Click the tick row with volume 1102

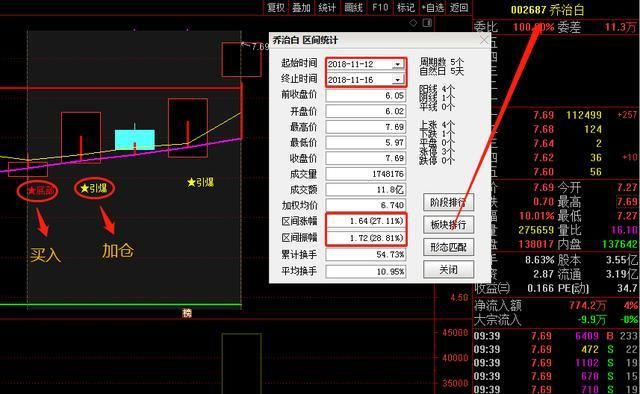(556, 363)
